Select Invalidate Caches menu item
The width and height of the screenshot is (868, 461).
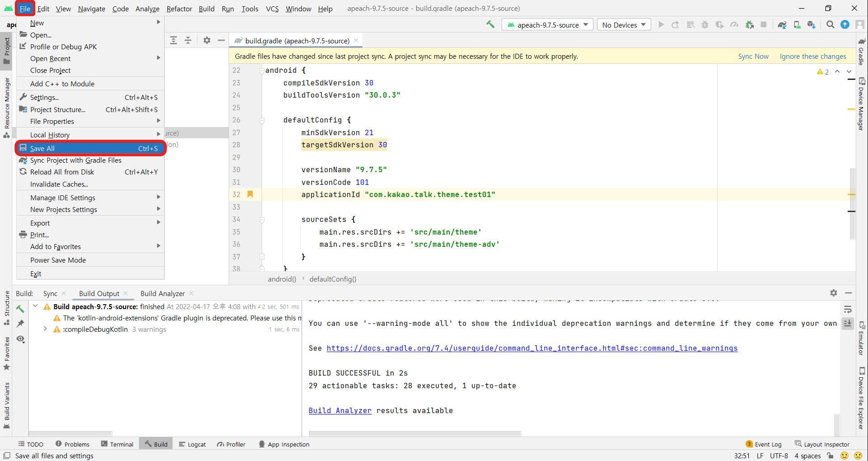tap(90, 184)
